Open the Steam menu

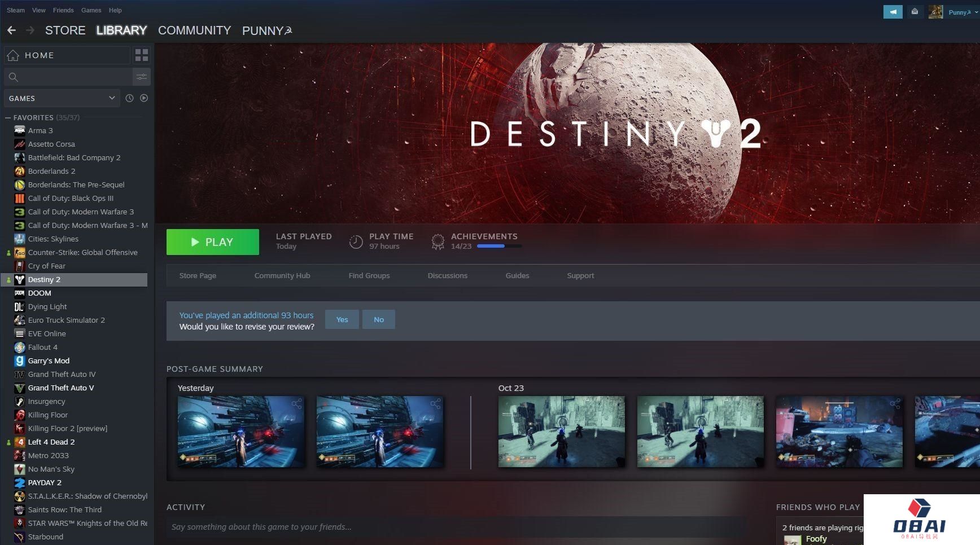click(x=16, y=10)
